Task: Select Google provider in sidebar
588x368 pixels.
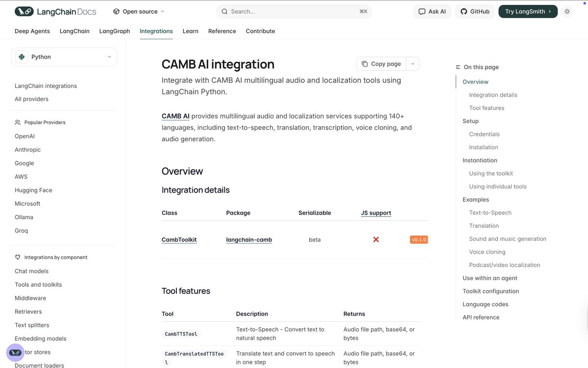Action: [x=24, y=163]
